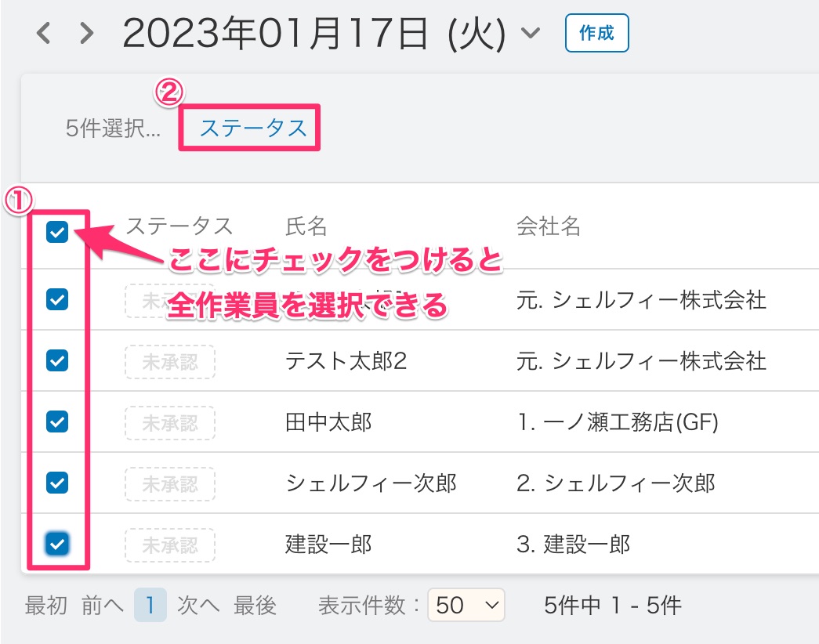Go to page 1 in pagination

(150, 605)
